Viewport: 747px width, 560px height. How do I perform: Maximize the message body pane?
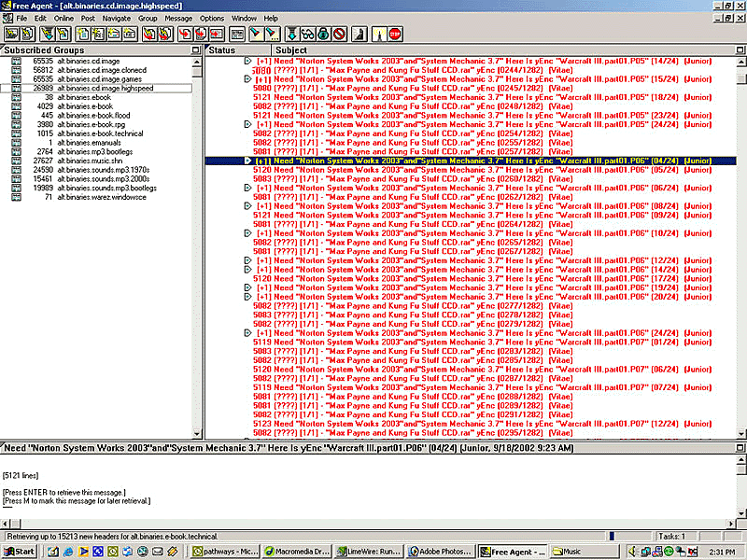(740, 448)
